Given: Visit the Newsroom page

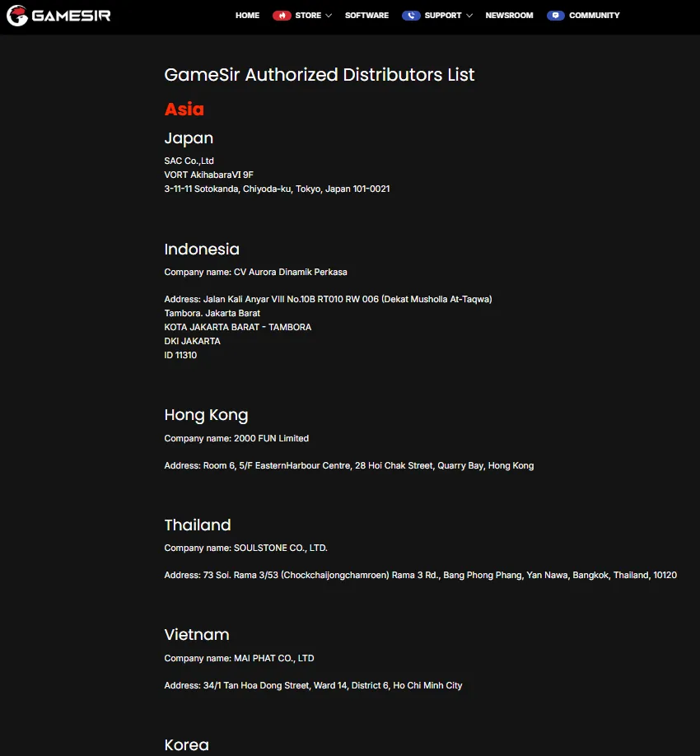Looking at the screenshot, I should (x=509, y=16).
